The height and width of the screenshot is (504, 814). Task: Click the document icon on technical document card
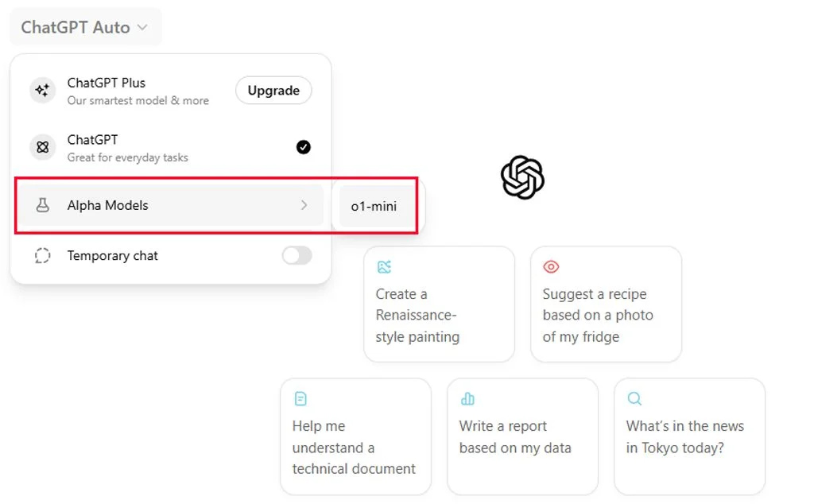point(300,398)
